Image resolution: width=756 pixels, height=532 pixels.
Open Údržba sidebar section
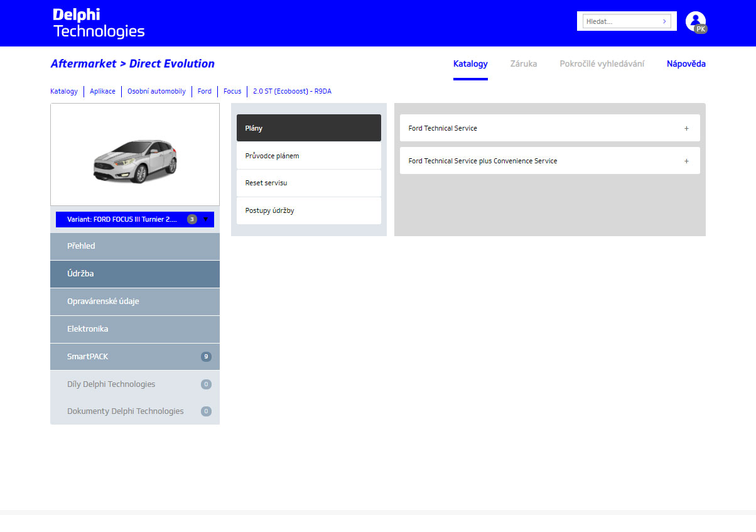(135, 274)
